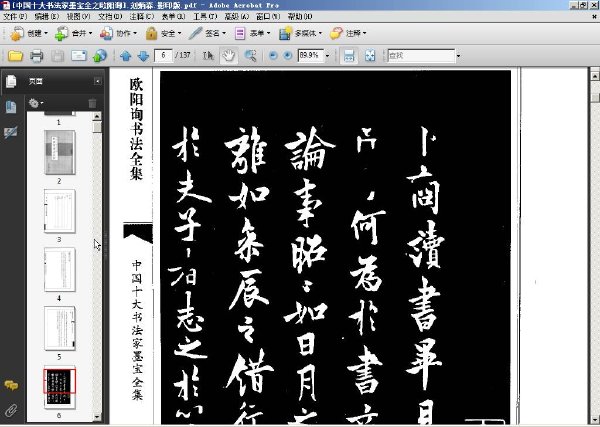Click the fit one full page icon

370,56
